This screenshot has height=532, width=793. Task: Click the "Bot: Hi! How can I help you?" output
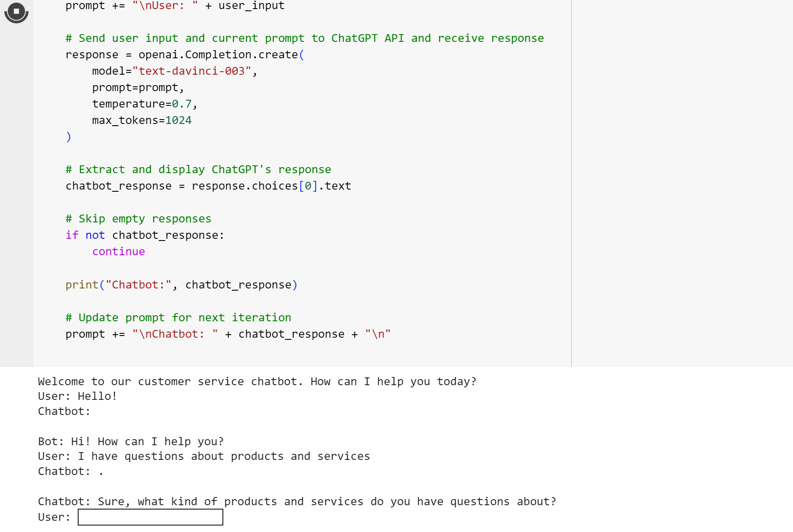(x=131, y=442)
